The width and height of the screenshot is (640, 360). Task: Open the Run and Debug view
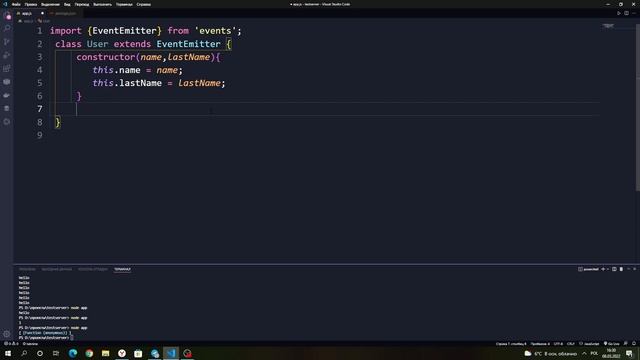coord(7,55)
